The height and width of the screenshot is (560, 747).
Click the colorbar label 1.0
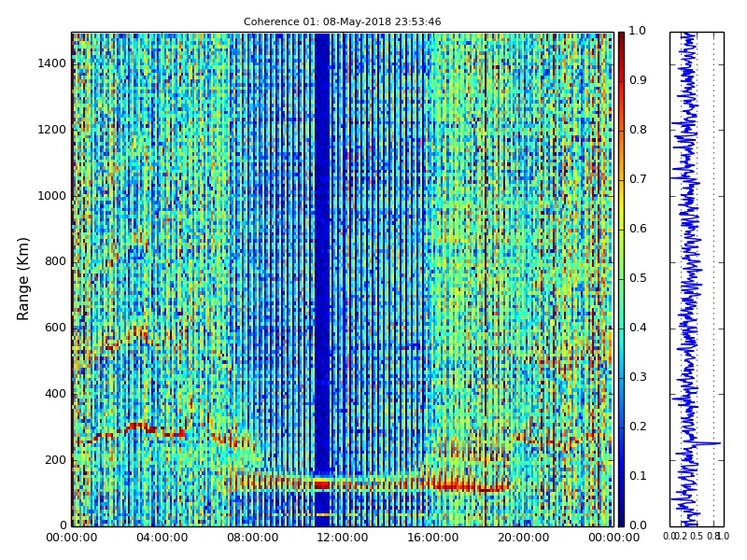[x=638, y=31]
